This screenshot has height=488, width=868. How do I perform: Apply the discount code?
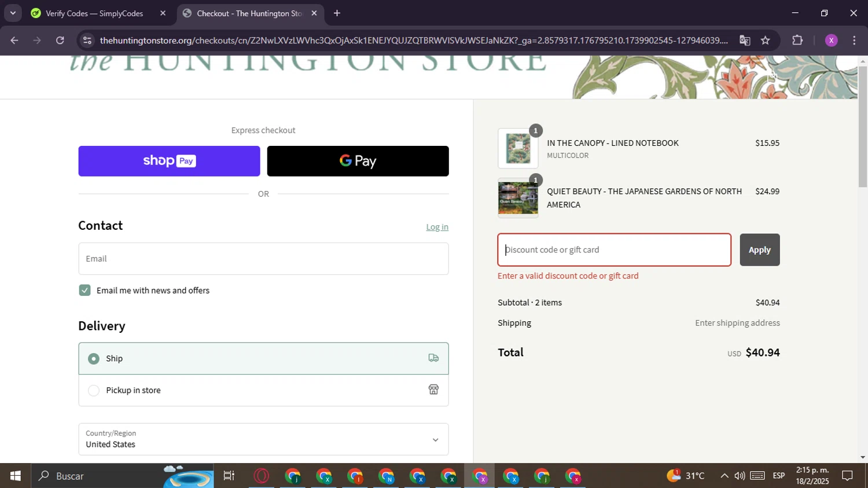click(x=760, y=250)
